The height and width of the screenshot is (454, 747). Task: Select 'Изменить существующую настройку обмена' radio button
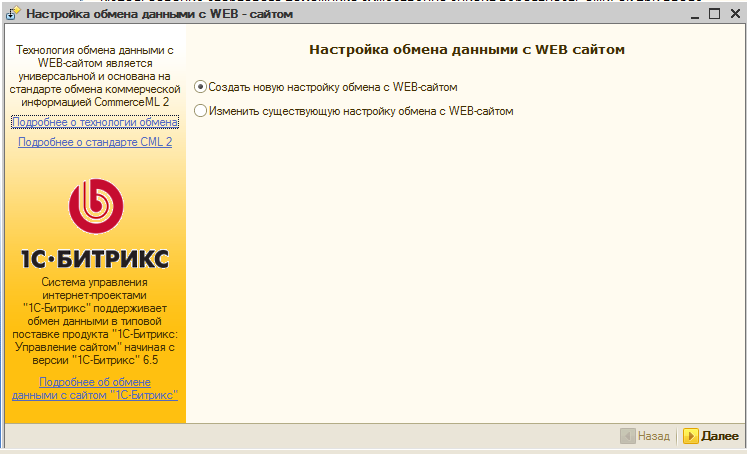pyautogui.click(x=201, y=111)
